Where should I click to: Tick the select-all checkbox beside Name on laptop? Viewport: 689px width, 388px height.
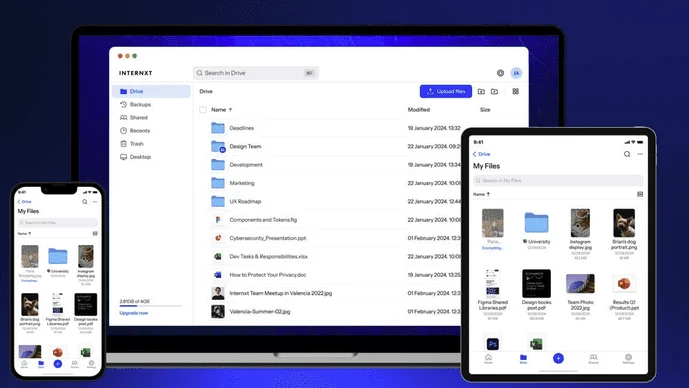tap(203, 110)
